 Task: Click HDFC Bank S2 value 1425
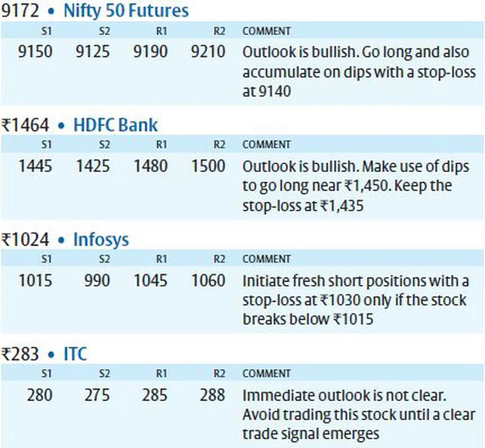tap(93, 166)
